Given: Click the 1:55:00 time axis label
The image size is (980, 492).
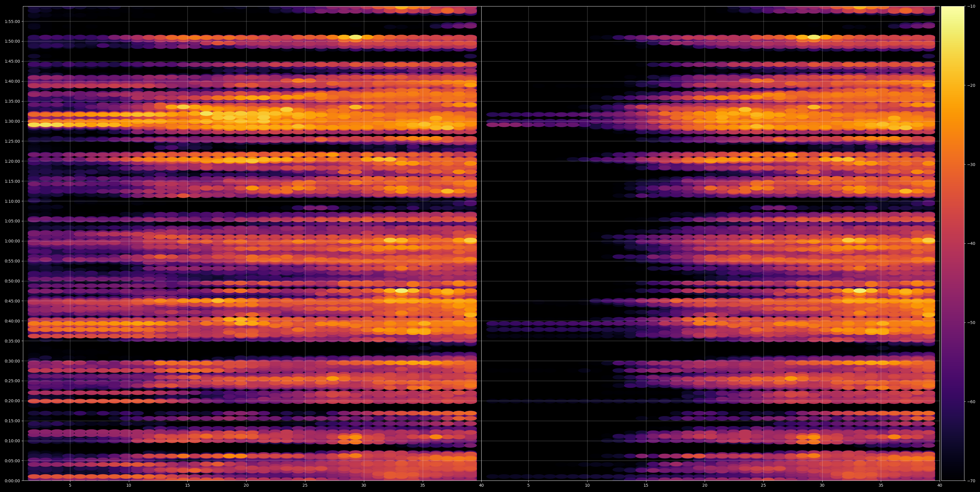Looking at the screenshot, I should point(12,21).
